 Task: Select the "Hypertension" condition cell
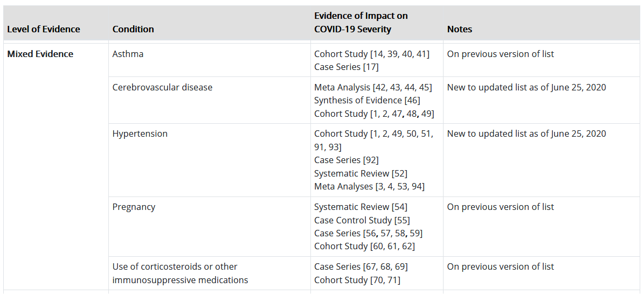coord(140,134)
